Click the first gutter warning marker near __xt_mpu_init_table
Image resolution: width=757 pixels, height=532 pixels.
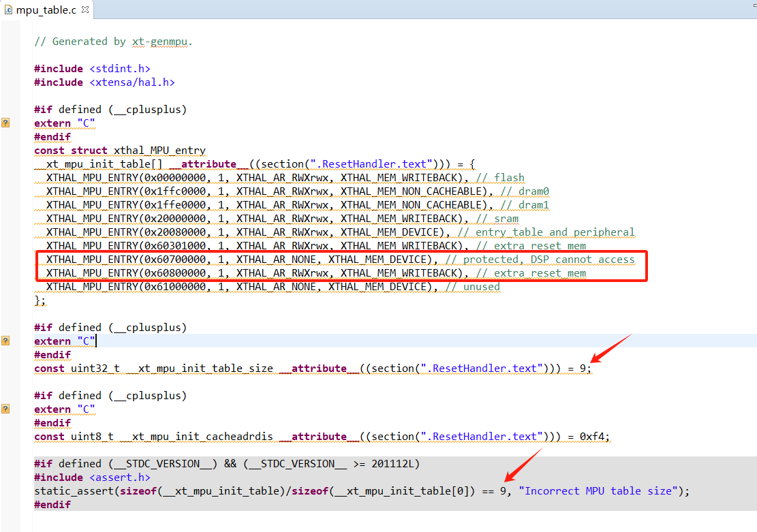5,123
